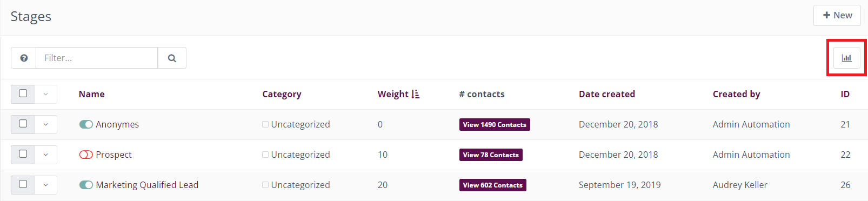Click the Uncategorized color square for Anonymes
868x201 pixels.
(x=265, y=124)
